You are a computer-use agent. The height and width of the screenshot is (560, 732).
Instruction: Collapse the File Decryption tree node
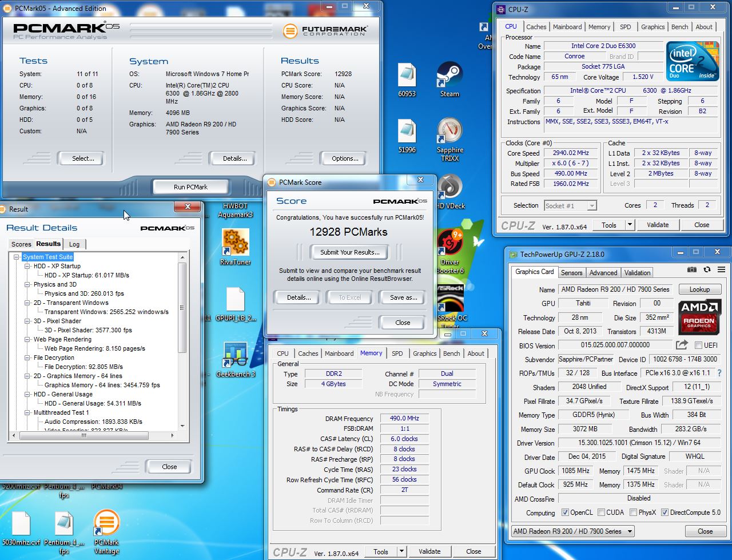tap(28, 358)
